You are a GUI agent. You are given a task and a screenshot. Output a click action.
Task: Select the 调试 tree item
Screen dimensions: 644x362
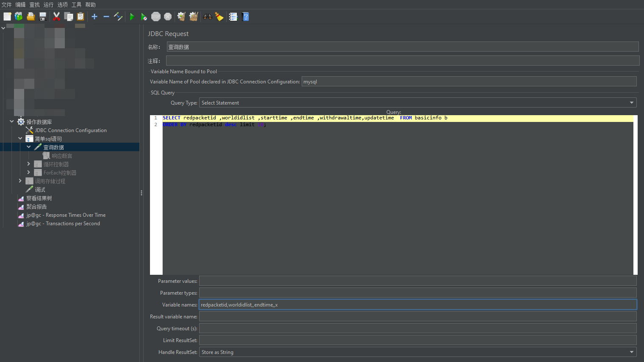40,190
